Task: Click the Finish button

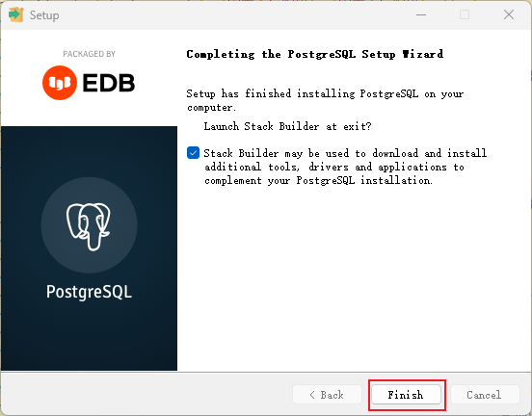Action: pyautogui.click(x=406, y=394)
